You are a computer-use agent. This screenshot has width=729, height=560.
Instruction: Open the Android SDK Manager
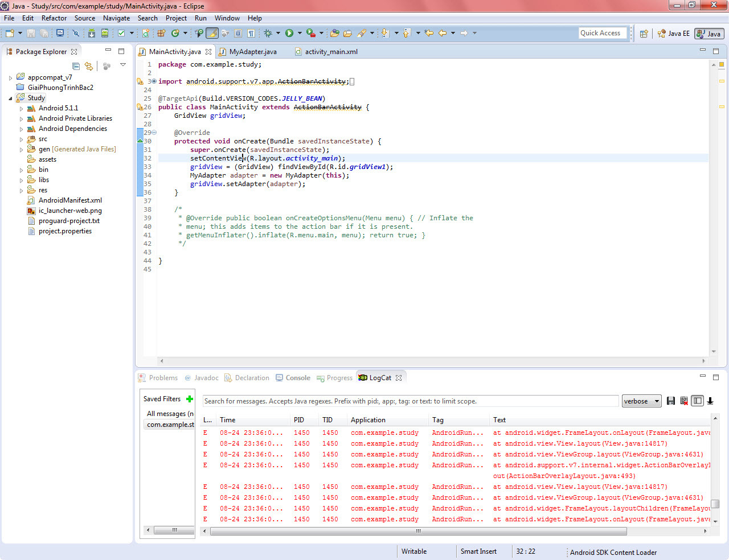[x=91, y=34]
